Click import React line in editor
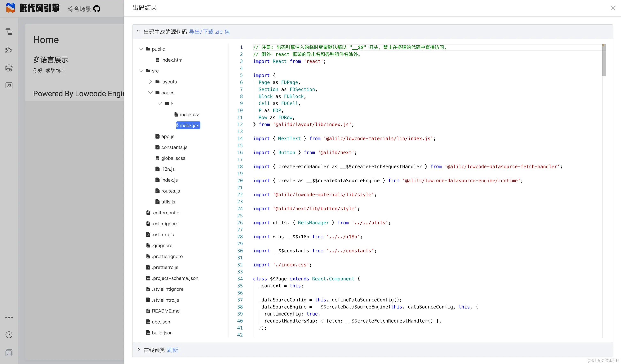This screenshot has height=364, width=621. (289, 61)
